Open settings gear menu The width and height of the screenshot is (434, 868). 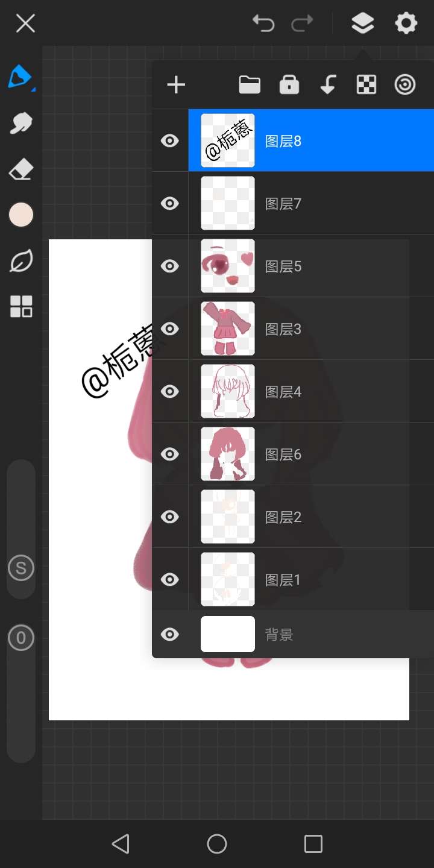(x=406, y=24)
